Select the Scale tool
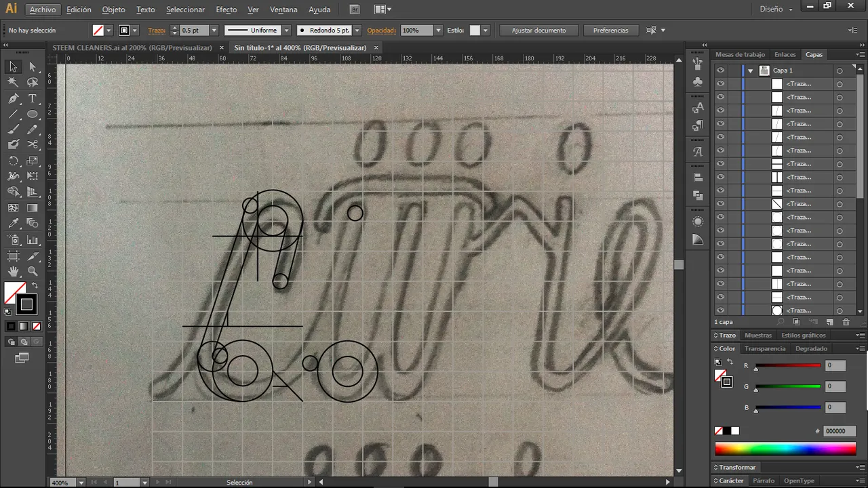The width and height of the screenshot is (868, 488). pyautogui.click(x=32, y=161)
